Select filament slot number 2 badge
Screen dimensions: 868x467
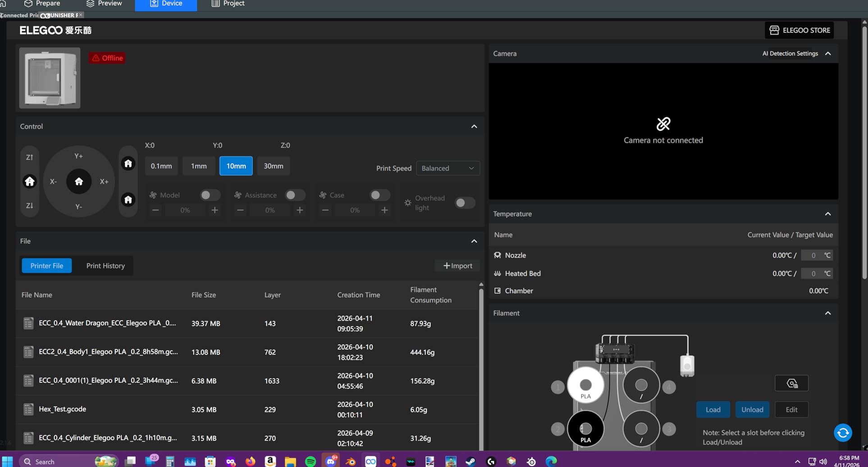coord(557,429)
